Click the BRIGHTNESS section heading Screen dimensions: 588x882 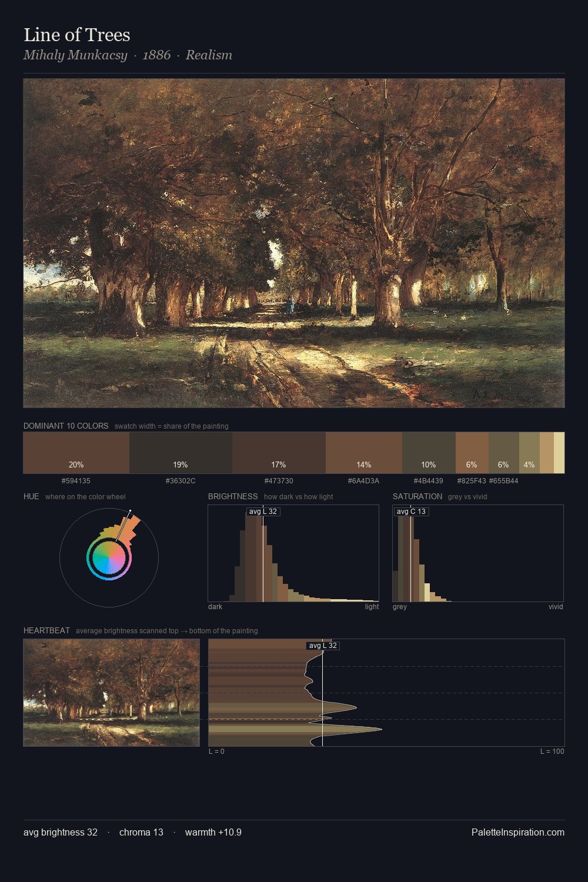point(233,496)
